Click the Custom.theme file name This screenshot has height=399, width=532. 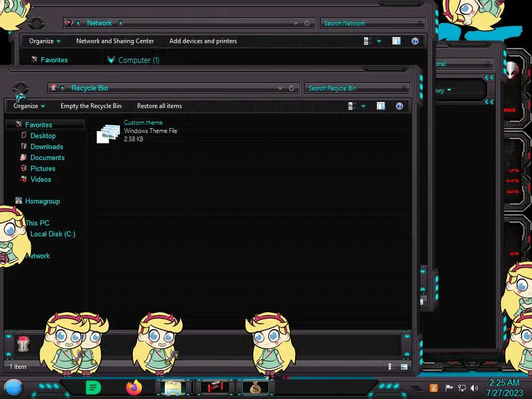click(x=143, y=123)
